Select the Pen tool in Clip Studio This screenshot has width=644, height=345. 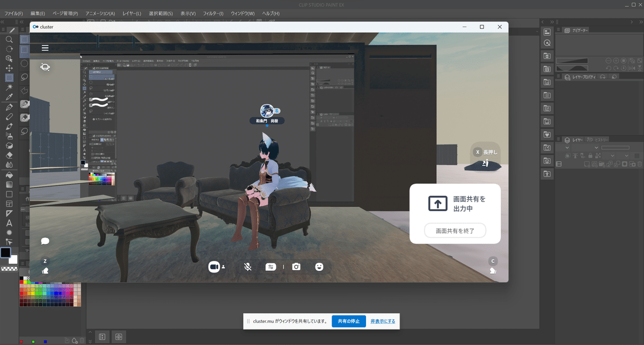pyautogui.click(x=9, y=107)
